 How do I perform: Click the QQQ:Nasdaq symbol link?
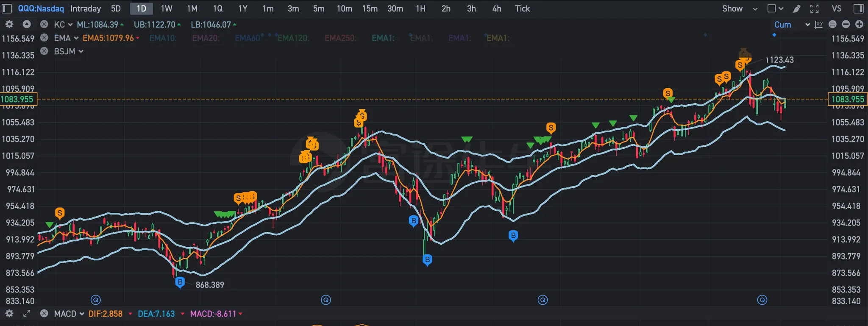point(41,9)
